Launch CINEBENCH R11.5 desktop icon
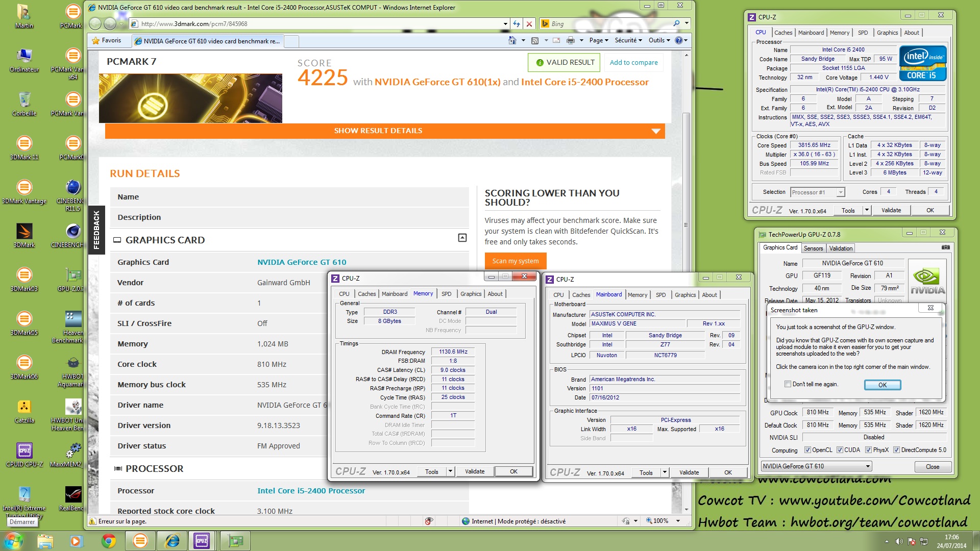 pos(73,195)
